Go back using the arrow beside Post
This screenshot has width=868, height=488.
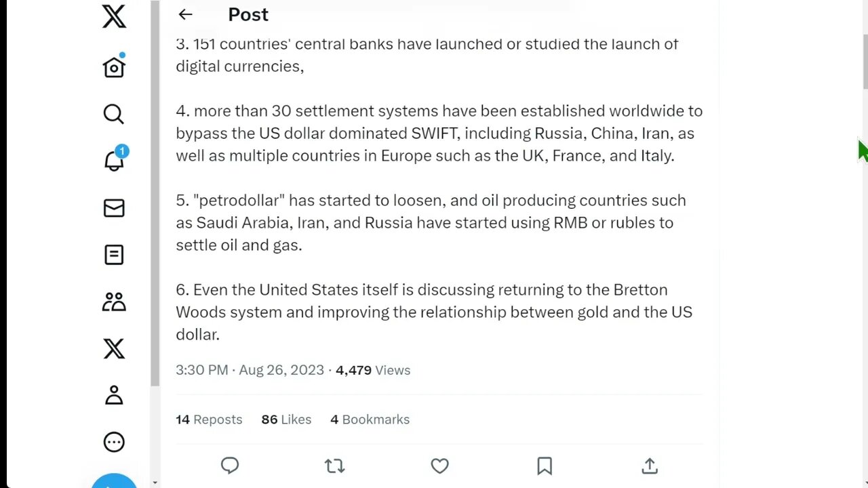click(x=185, y=14)
